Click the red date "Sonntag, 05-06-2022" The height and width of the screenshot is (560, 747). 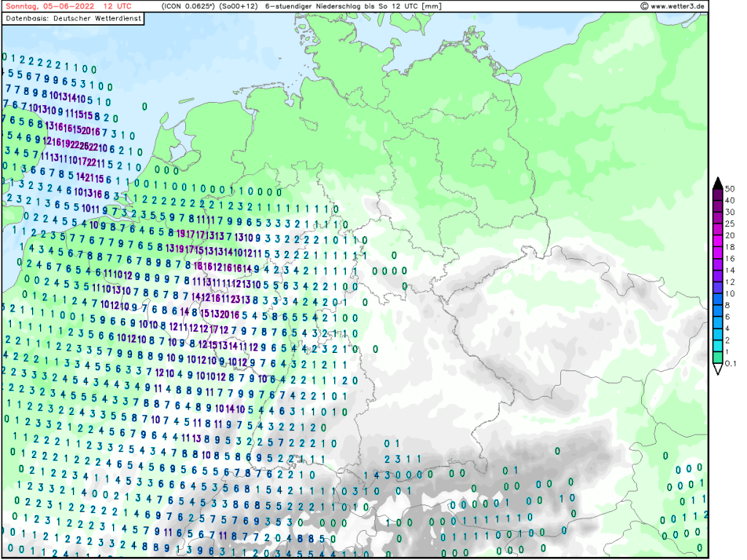coord(50,6)
